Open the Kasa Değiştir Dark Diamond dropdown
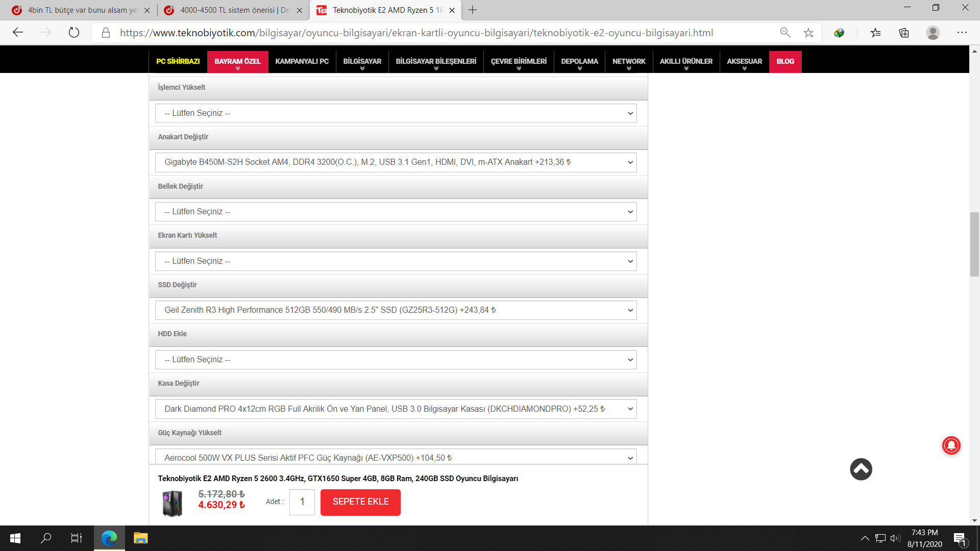 (x=396, y=409)
